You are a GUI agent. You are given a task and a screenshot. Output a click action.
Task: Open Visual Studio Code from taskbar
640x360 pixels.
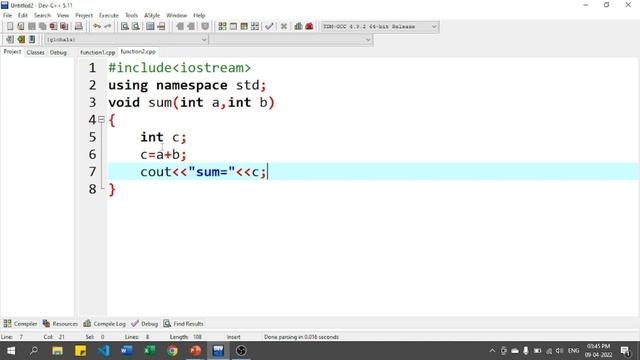pos(104,351)
